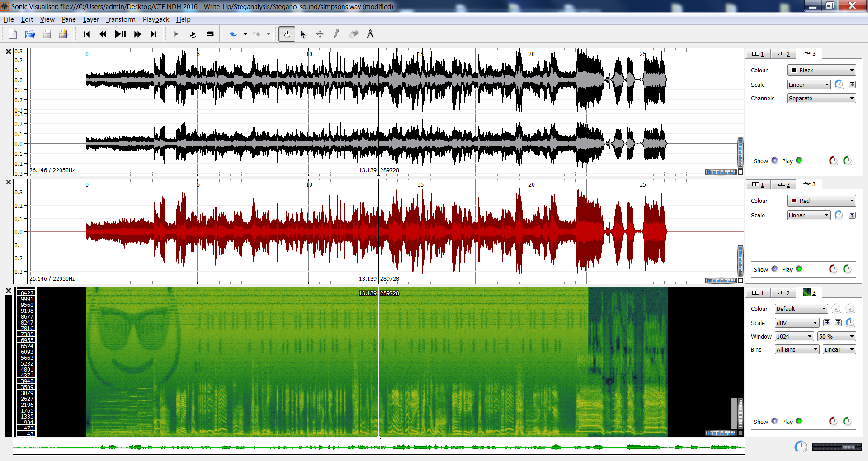Open the Transform menu
Image resolution: width=868 pixels, height=461 pixels.
point(121,19)
